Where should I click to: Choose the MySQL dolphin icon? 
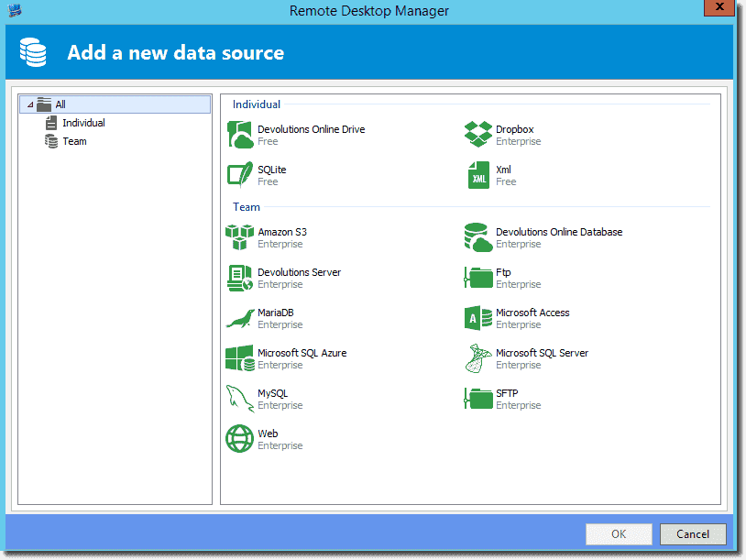click(240, 399)
